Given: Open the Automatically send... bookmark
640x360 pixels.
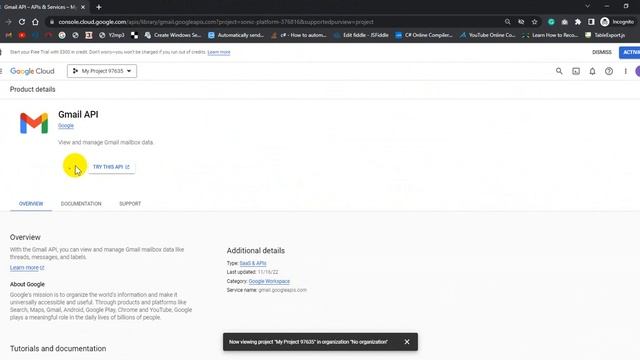Looking at the screenshot, I should pyautogui.click(x=236, y=36).
